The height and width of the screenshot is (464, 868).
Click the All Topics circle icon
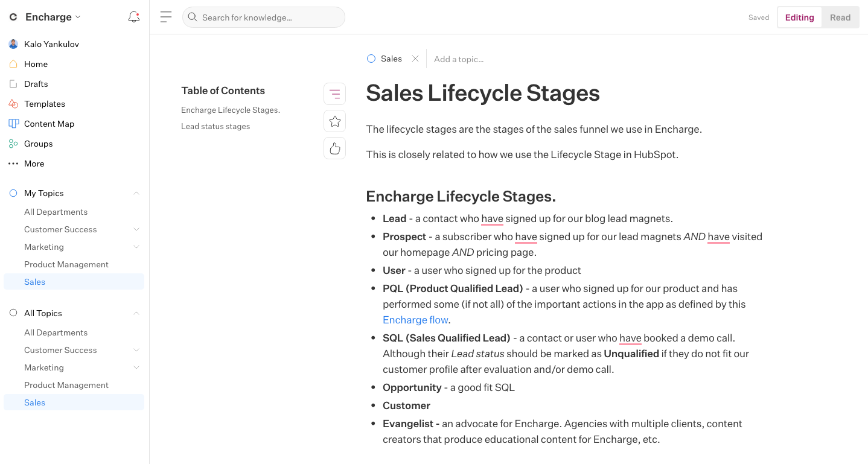[13, 313]
